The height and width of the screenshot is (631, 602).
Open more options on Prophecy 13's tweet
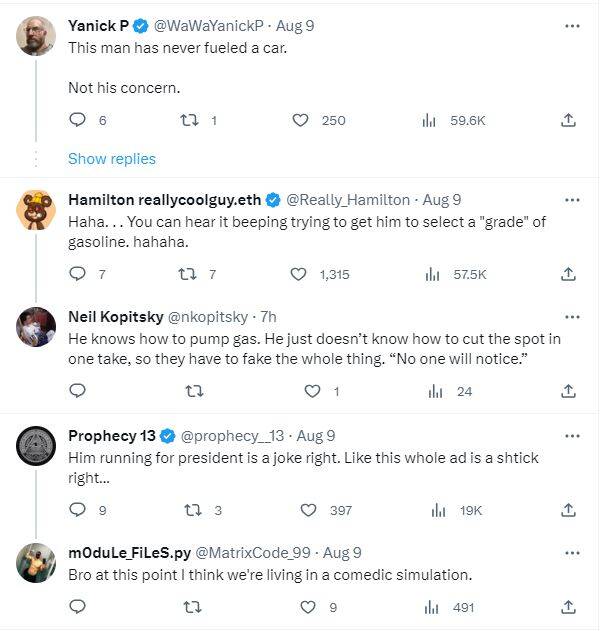pos(572,435)
